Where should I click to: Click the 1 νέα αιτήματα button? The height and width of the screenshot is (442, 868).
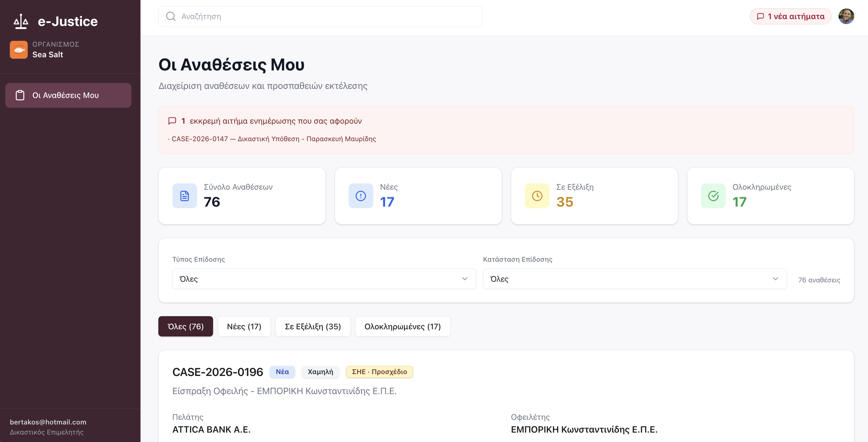coord(790,16)
